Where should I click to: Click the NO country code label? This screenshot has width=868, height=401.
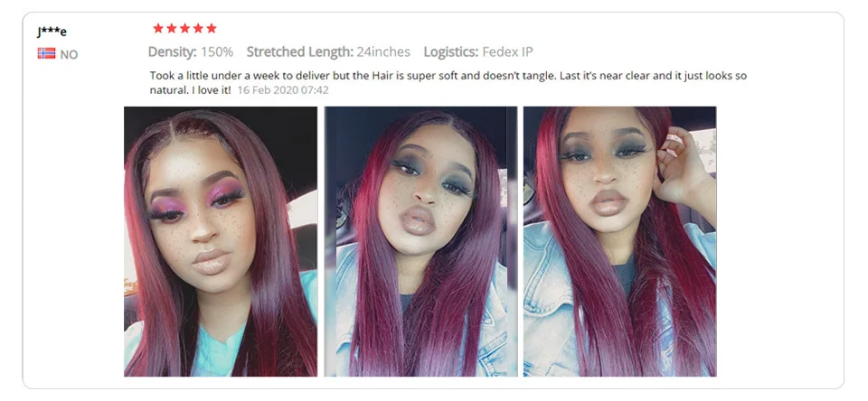point(69,54)
